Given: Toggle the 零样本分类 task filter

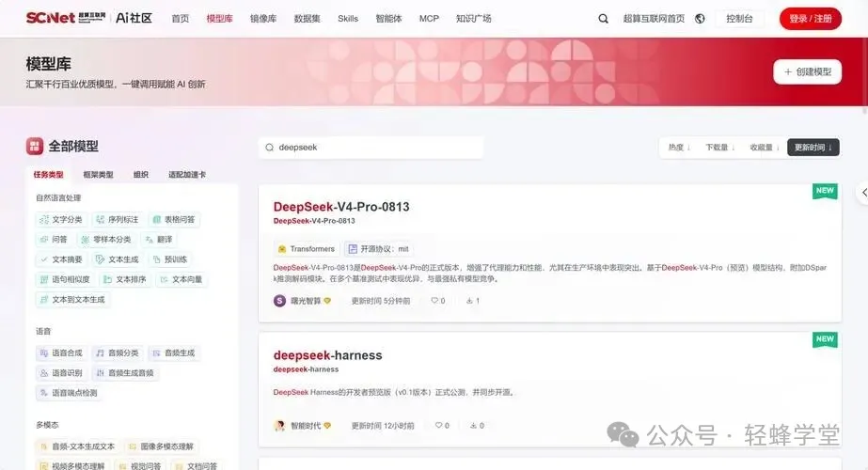Looking at the screenshot, I should click(105, 240).
